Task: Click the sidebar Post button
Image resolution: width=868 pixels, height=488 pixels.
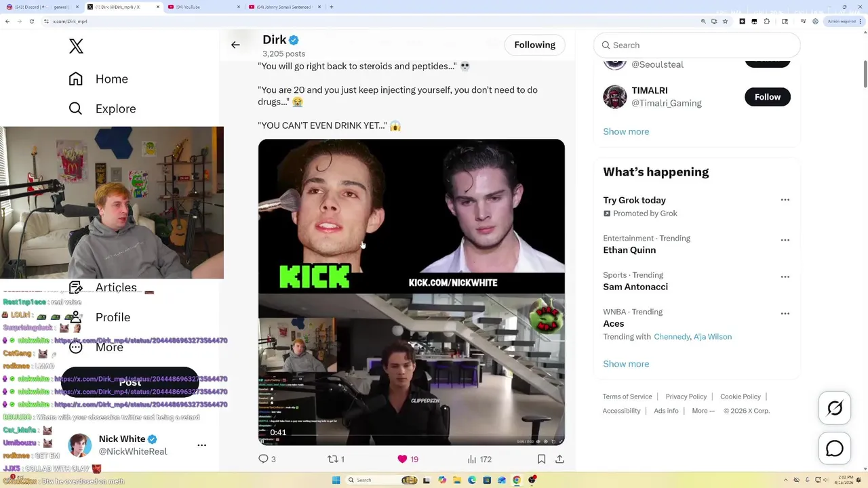Action: coord(130,382)
